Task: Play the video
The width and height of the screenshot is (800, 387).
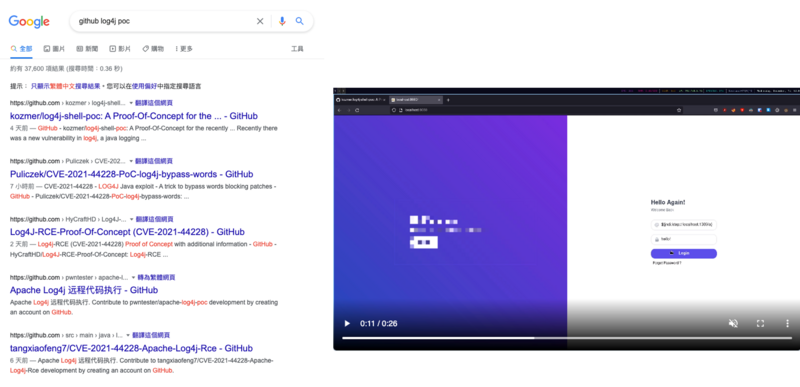Action: click(x=347, y=323)
